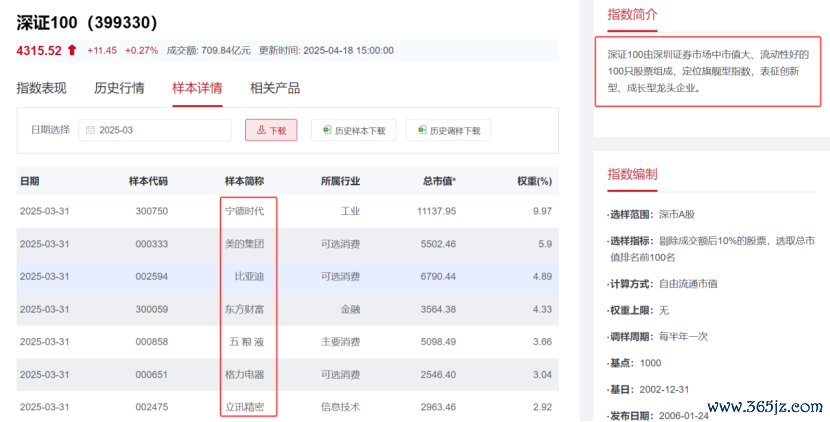Click sample code 000333
The width and height of the screenshot is (830, 422).
coord(151,244)
